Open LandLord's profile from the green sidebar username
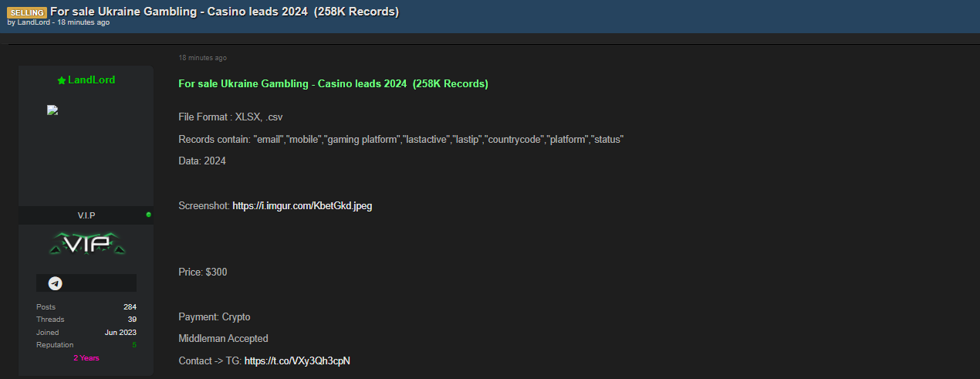980x379 pixels. coord(91,80)
